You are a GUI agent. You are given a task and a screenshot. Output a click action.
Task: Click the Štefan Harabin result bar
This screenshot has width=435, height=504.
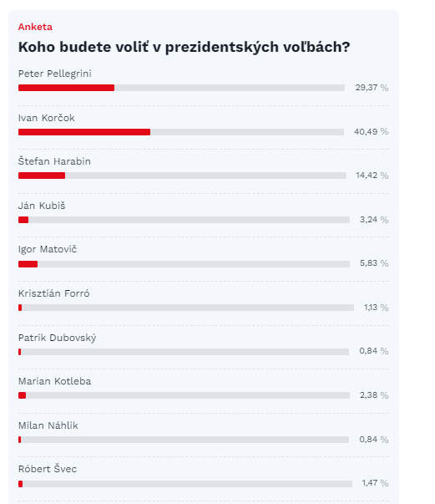[182, 176]
